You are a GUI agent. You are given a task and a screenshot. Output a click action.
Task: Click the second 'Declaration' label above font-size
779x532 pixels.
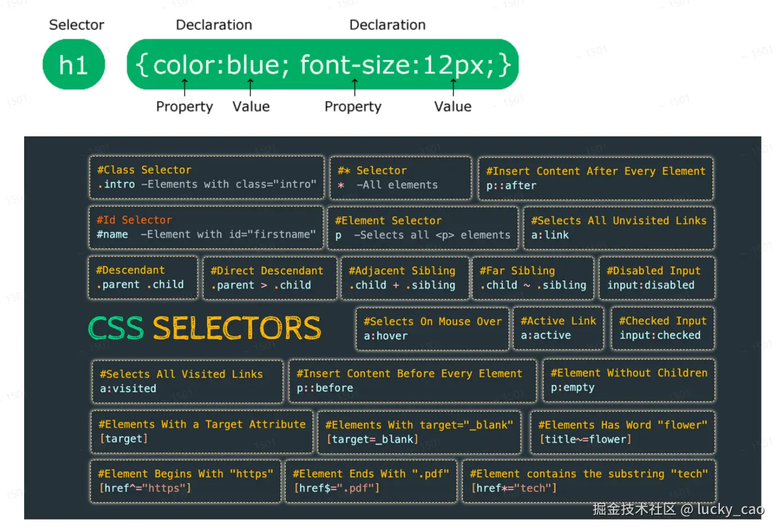point(388,25)
